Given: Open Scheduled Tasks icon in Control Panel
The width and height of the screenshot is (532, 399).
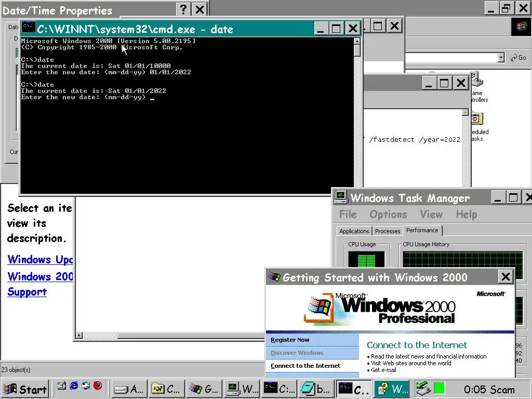Looking at the screenshot, I should point(478,127).
